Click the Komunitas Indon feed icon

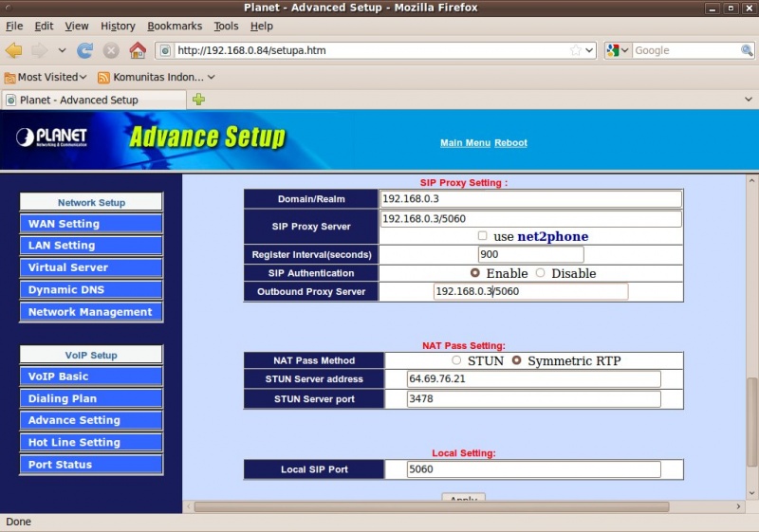(x=103, y=78)
